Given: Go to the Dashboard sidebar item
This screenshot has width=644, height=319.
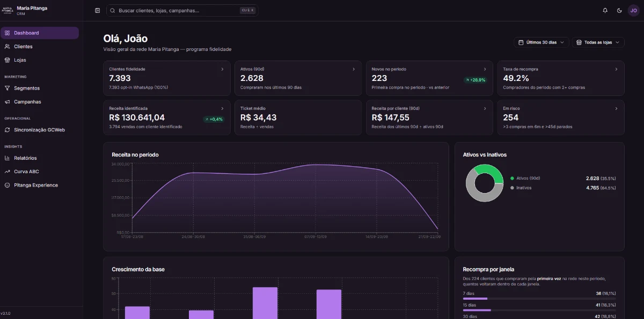Looking at the screenshot, I should (40, 33).
